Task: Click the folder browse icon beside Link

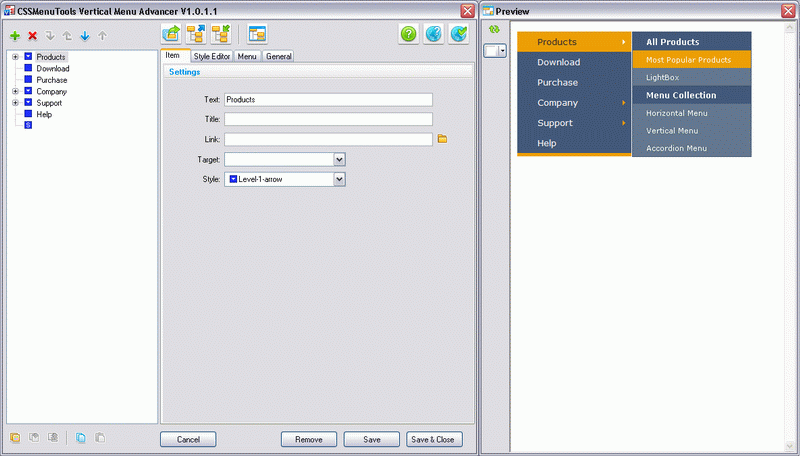Action: click(x=442, y=139)
